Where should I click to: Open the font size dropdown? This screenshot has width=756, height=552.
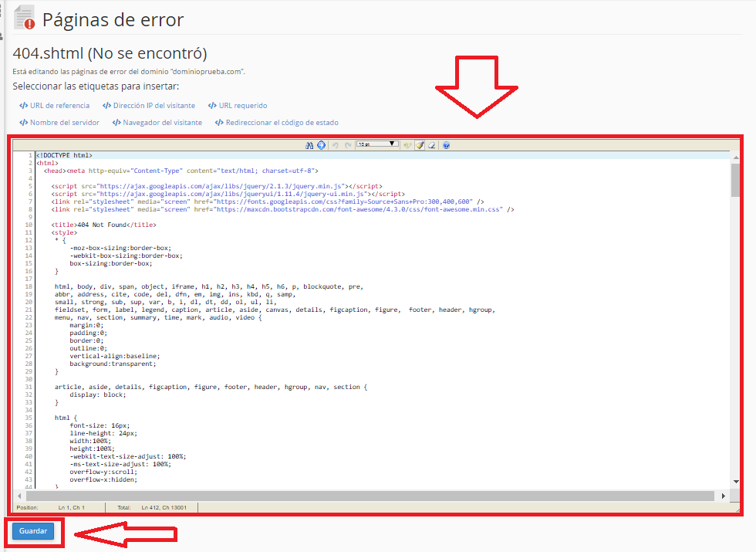tap(377, 144)
